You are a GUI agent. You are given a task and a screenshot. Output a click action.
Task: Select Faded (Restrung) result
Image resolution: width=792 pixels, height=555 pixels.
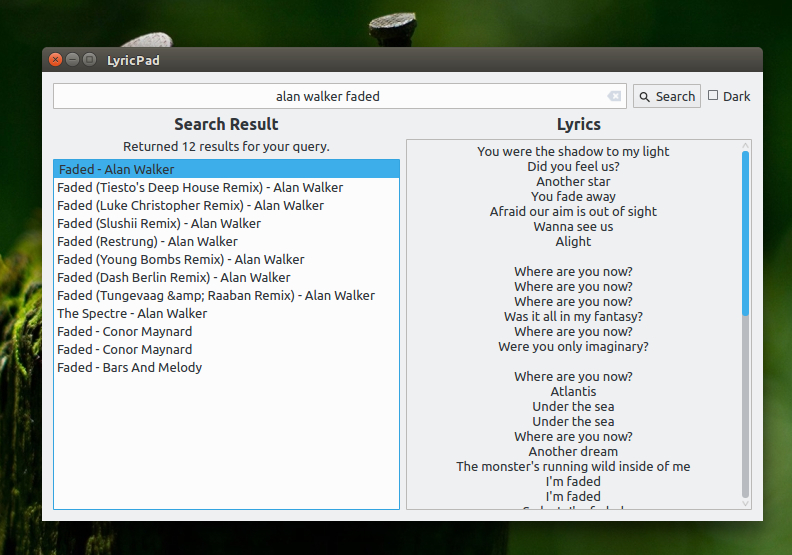click(226, 241)
